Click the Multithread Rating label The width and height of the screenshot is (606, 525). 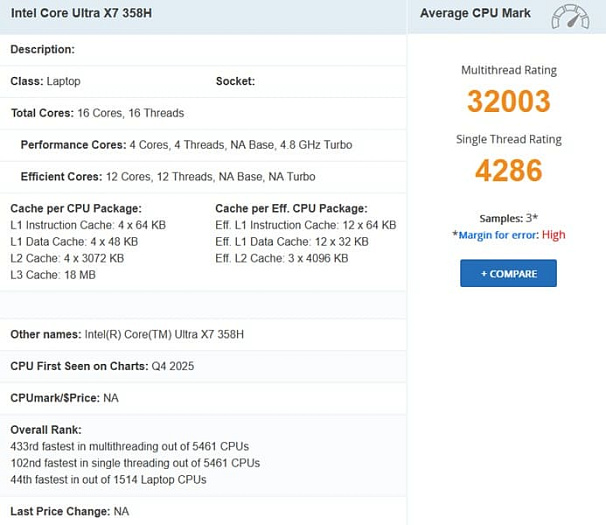(509, 70)
